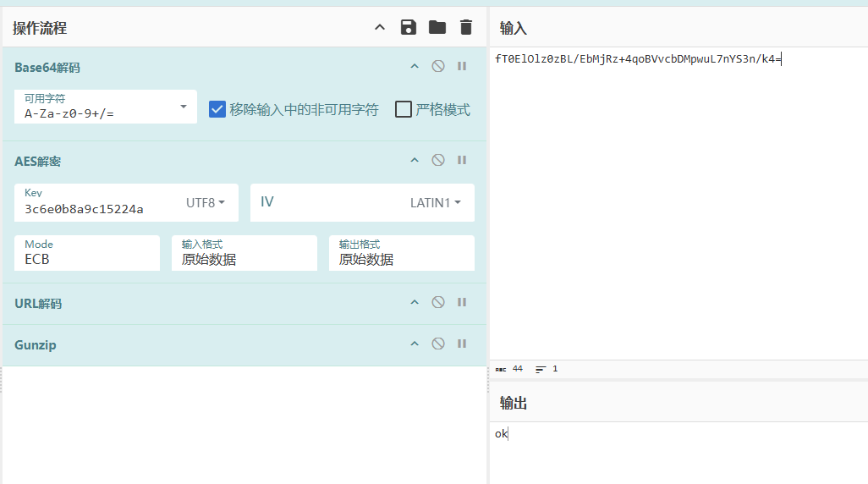Change the Mode ECB selector
The image size is (868, 484).
[87, 253]
